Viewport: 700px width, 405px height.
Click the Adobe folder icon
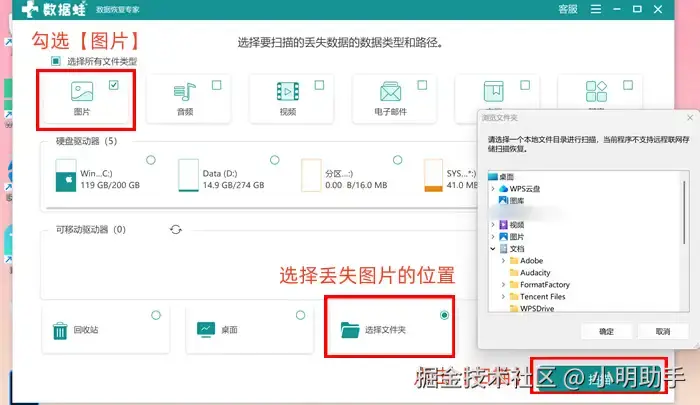[x=514, y=260]
